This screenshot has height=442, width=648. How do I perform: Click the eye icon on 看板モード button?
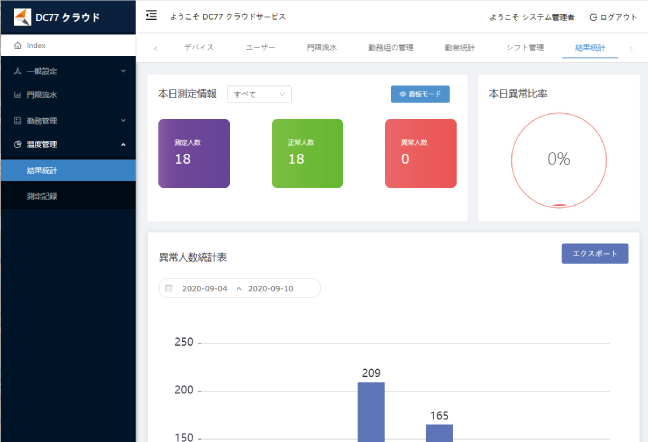pos(402,94)
